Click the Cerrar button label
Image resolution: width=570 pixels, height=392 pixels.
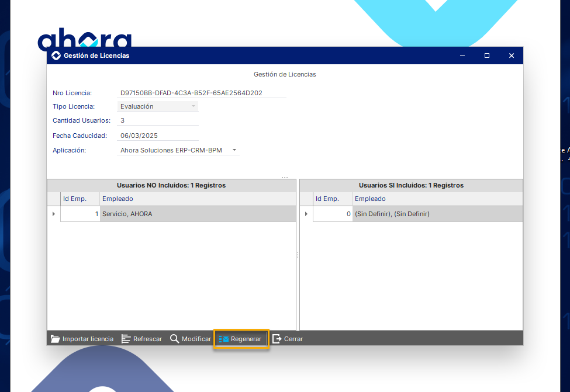[x=293, y=339]
